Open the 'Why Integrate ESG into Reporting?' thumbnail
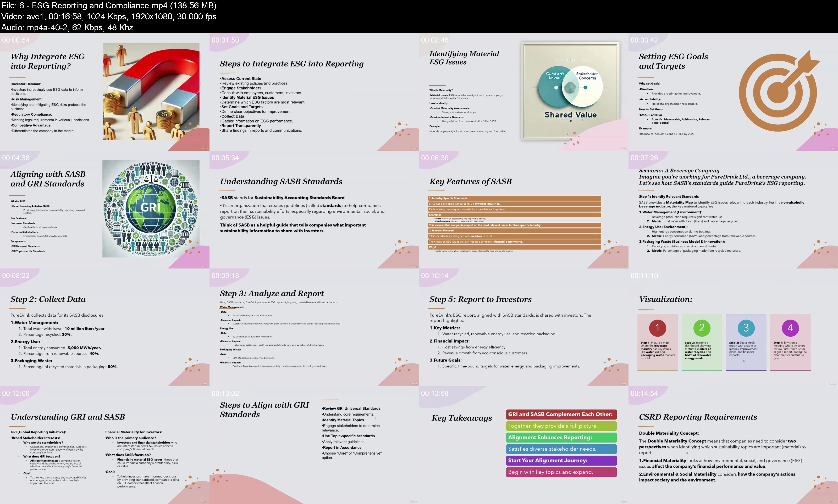Viewport: 838px width, 504px height. (105, 92)
